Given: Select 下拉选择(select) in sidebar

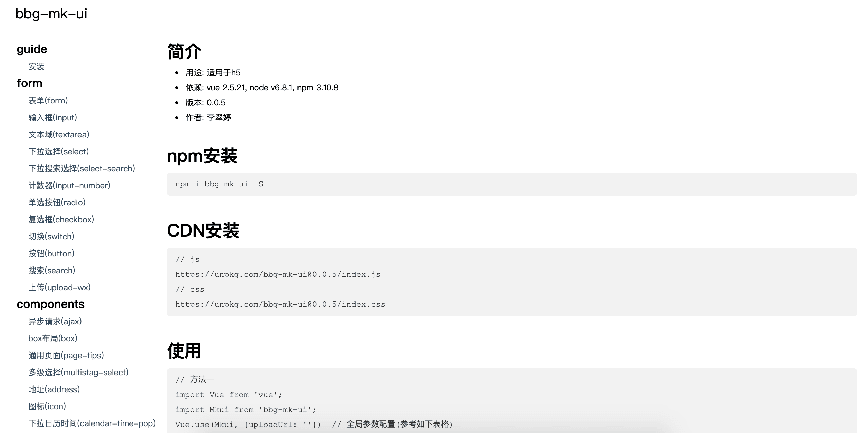Looking at the screenshot, I should click(x=58, y=151).
